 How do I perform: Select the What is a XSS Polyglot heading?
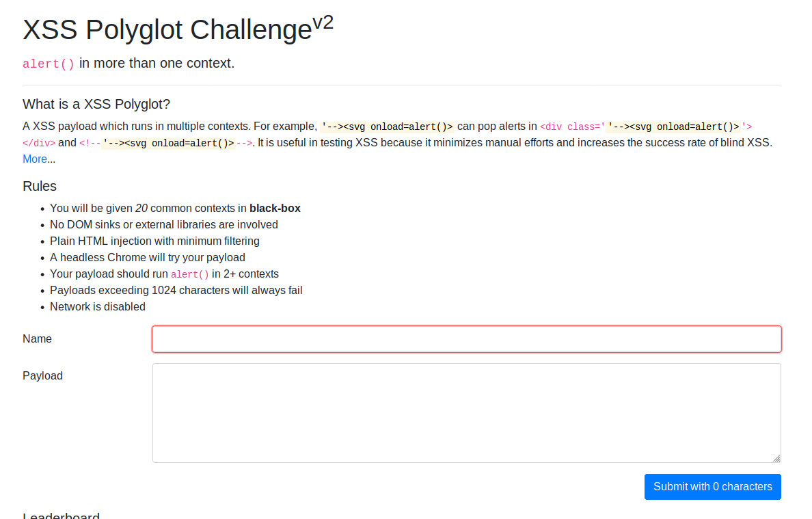click(x=96, y=104)
